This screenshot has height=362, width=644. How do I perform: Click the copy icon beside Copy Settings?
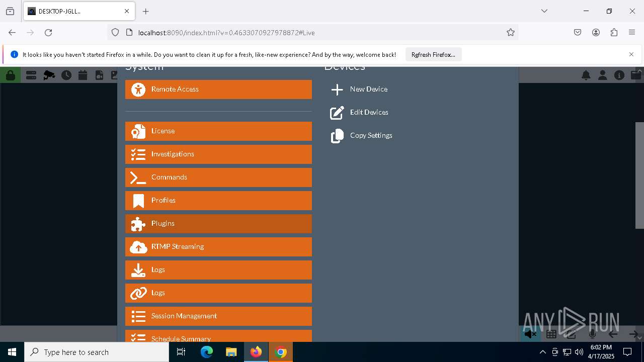[337, 136]
